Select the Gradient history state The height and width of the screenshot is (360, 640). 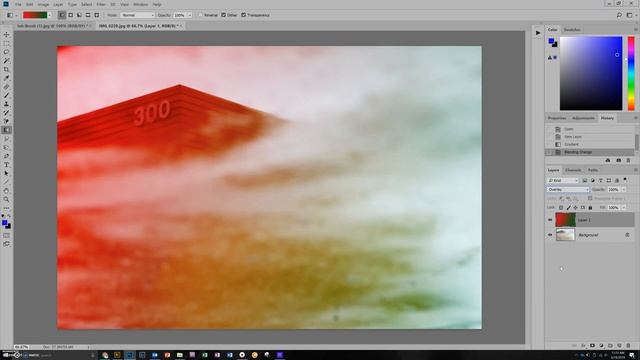point(590,144)
